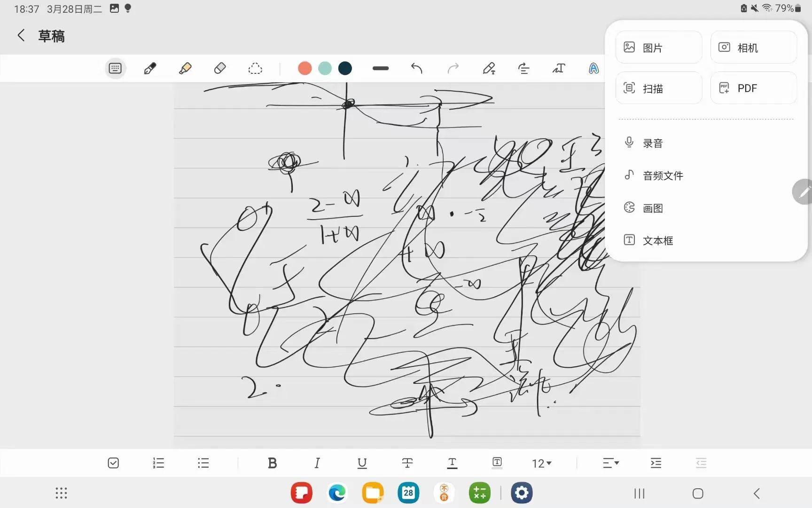Toggle bold text formatting
Viewport: 812px width, 508px height.
[x=272, y=463]
